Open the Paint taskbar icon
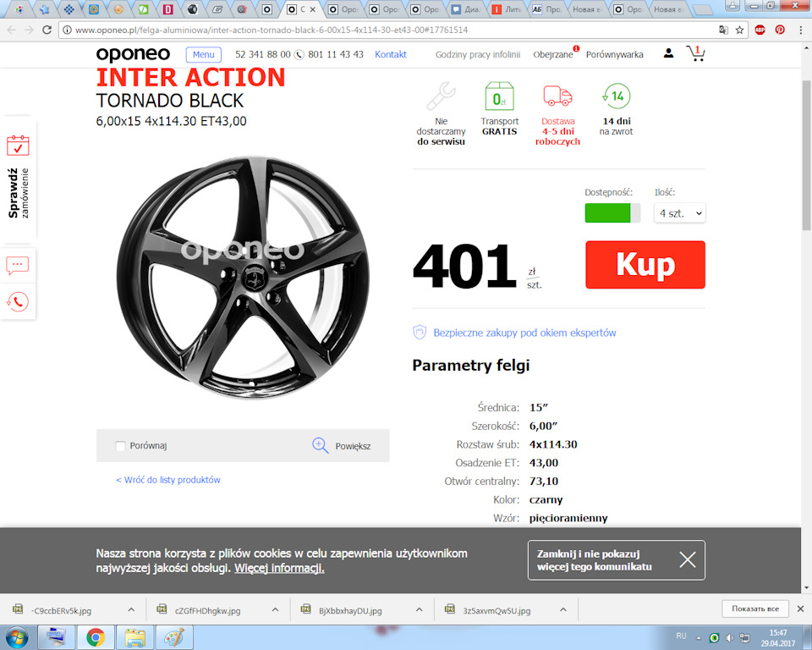 point(174,637)
